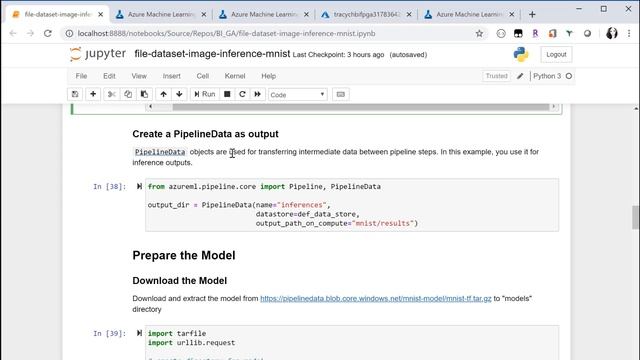Click the horizontal output scrollbar thumb
Image resolution: width=640 pixels, height=360 pixels.
tap(361, 107)
